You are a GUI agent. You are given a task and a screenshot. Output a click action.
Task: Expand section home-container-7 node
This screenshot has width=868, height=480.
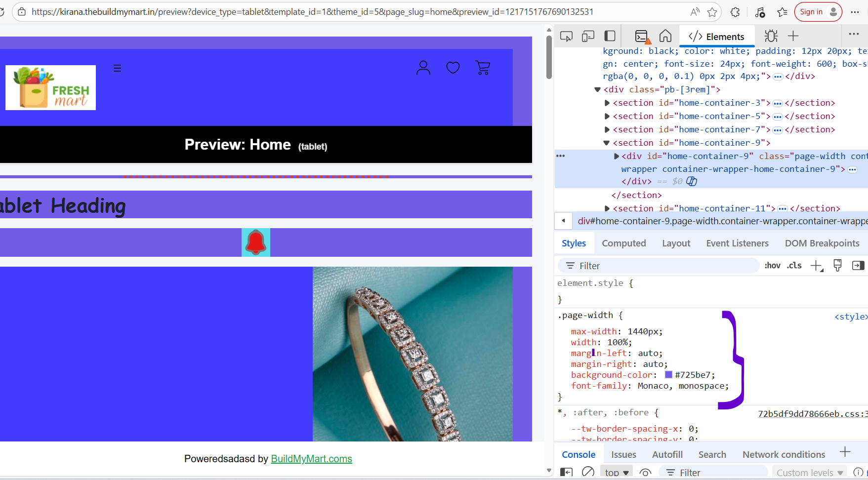tap(607, 129)
